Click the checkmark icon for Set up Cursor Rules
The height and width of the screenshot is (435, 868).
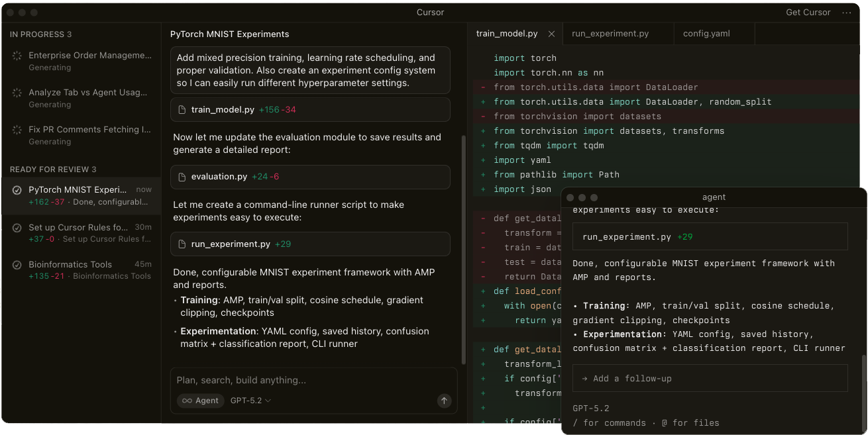point(17,228)
